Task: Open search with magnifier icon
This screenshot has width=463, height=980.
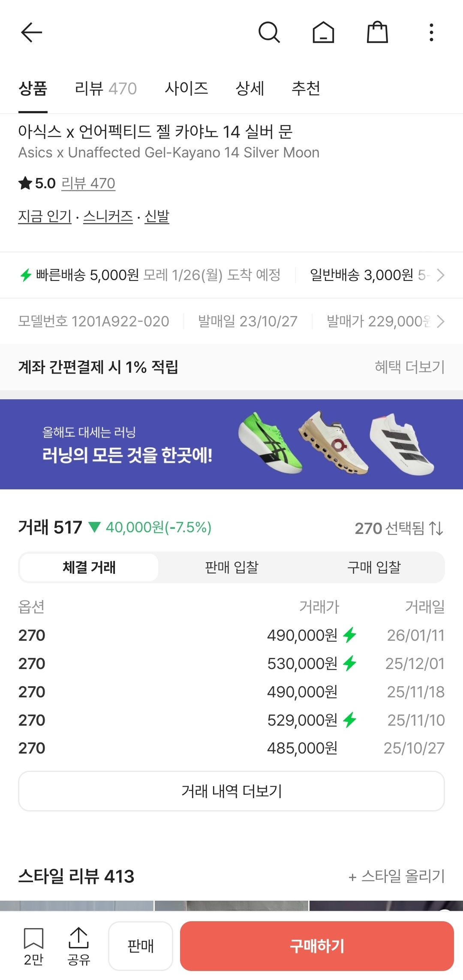Action: point(269,33)
